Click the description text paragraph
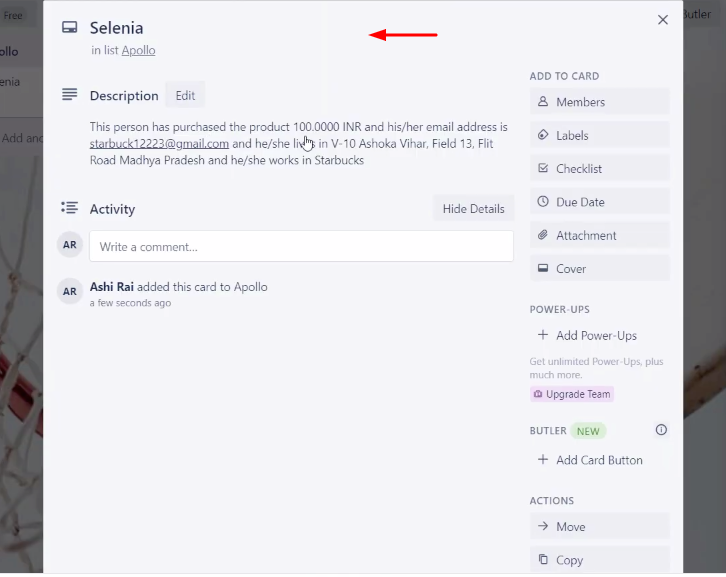The width and height of the screenshot is (726, 577). (x=299, y=144)
